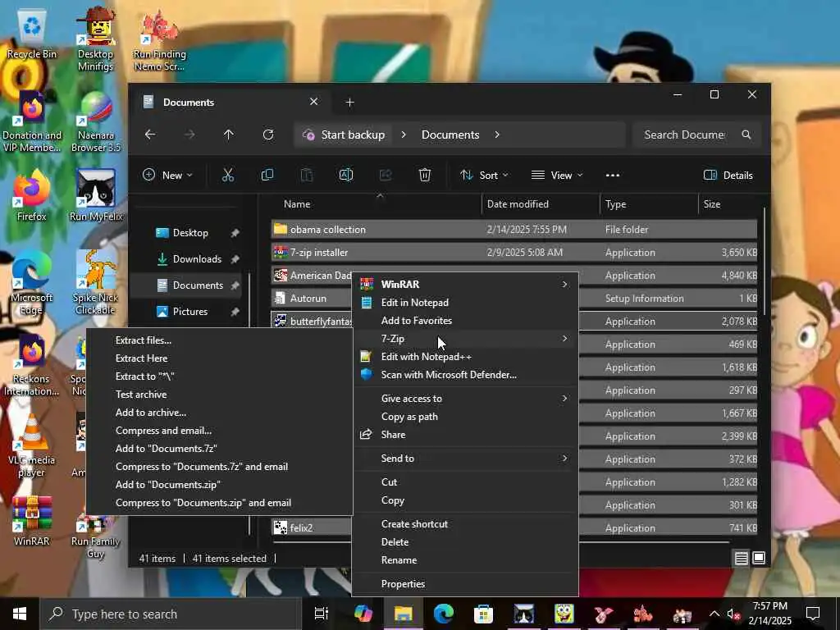Click the Paste icon in Explorer toolbar
Viewport: 840px width, 630px height.
[x=307, y=176]
